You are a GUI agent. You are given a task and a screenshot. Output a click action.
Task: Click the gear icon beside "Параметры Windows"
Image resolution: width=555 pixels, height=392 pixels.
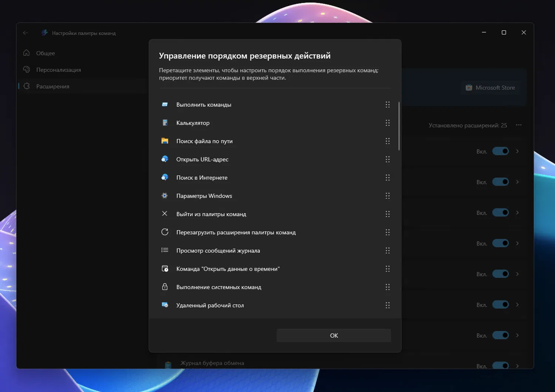pos(165,196)
